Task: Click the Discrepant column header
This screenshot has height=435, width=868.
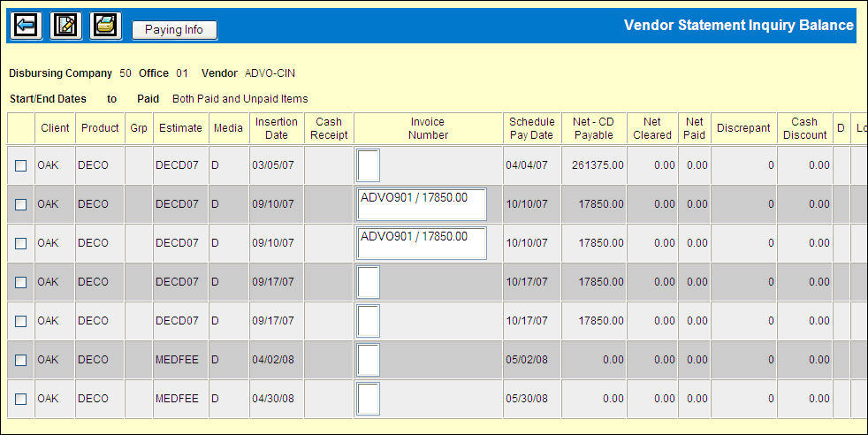Action: point(743,128)
